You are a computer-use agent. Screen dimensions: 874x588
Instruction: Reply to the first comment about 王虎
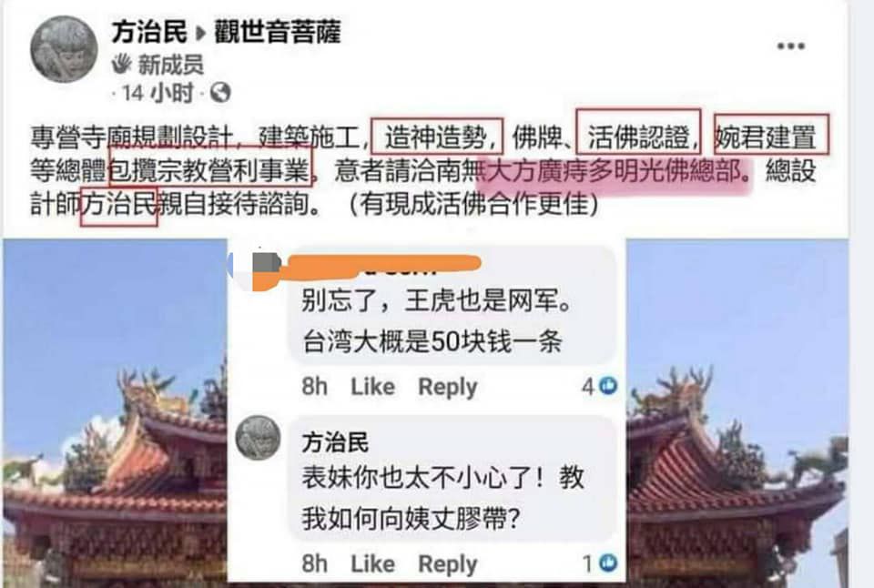448,387
